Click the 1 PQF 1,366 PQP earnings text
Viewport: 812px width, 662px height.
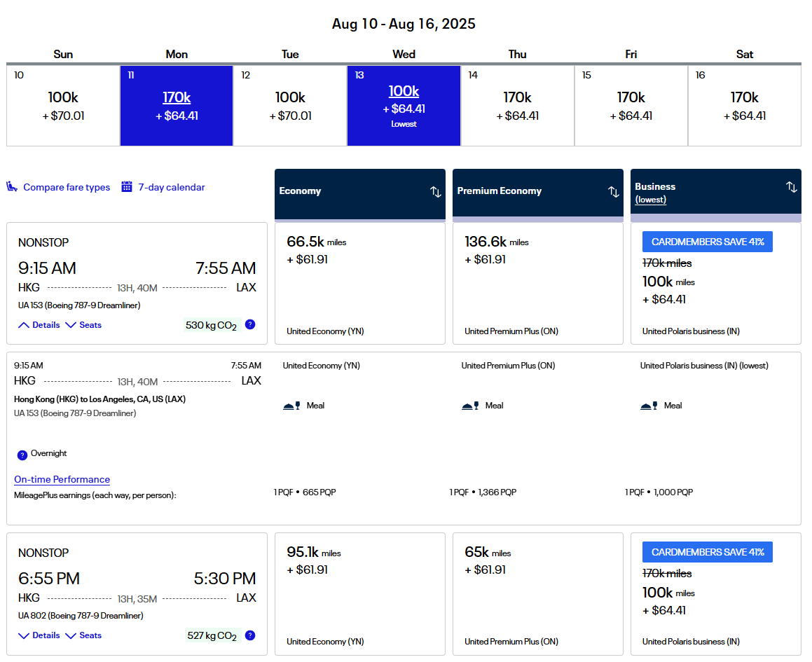(483, 492)
